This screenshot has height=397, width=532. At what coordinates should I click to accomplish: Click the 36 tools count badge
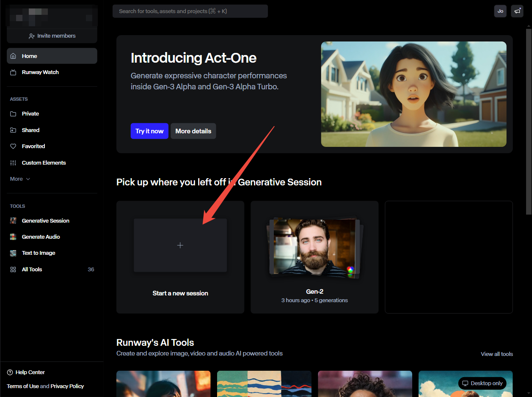click(91, 270)
